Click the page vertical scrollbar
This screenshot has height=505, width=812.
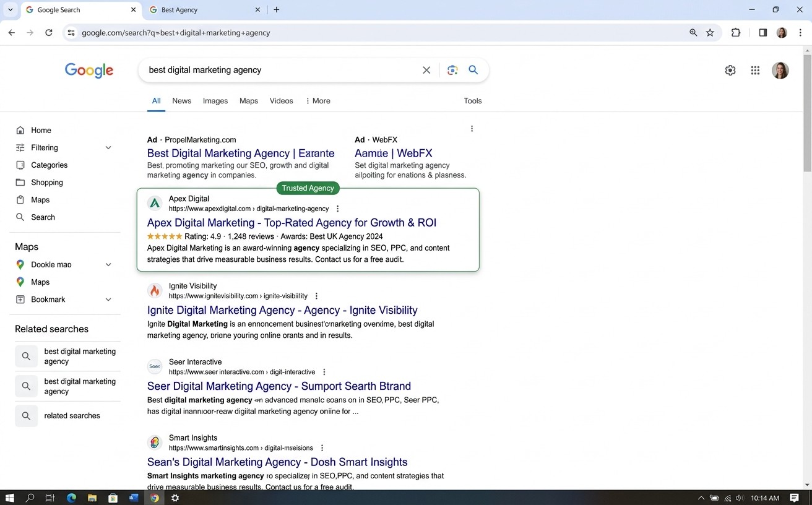coord(807,113)
